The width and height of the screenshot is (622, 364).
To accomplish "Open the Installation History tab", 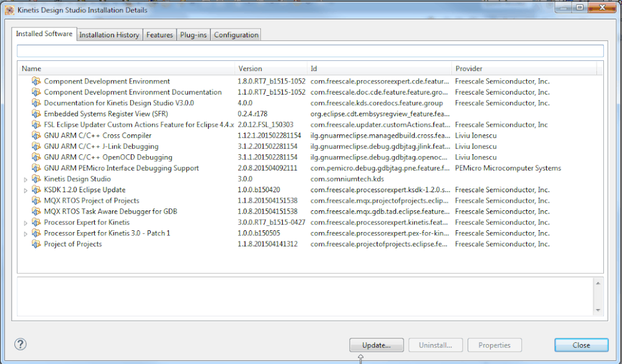I will (109, 35).
